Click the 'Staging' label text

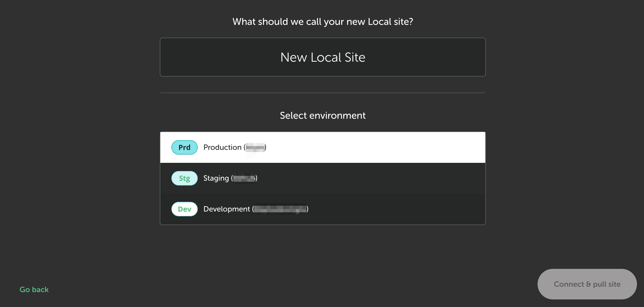[x=216, y=178]
